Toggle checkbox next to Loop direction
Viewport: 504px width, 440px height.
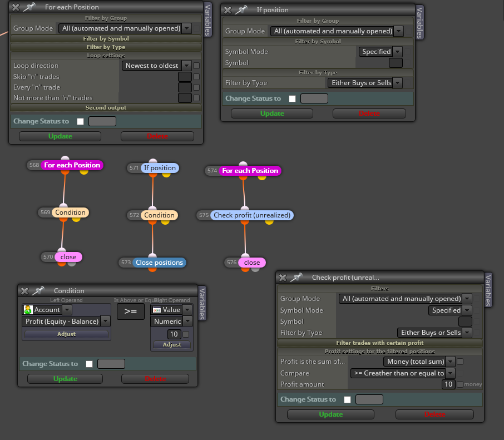(196, 66)
